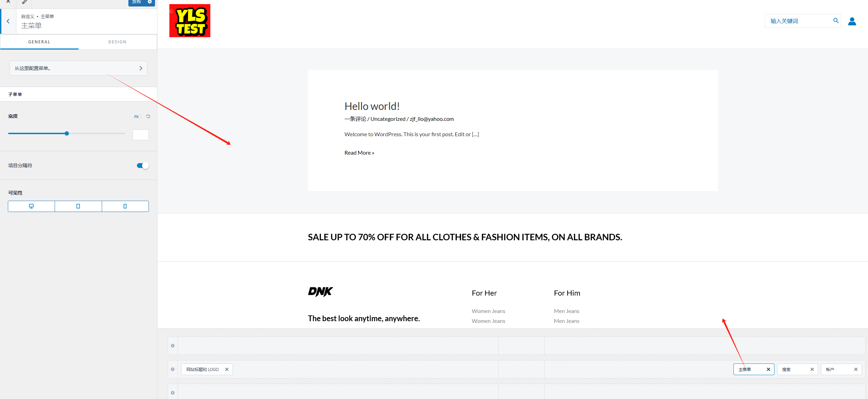Click the search magnifier icon
This screenshot has height=399, width=868.
pyautogui.click(x=836, y=20)
